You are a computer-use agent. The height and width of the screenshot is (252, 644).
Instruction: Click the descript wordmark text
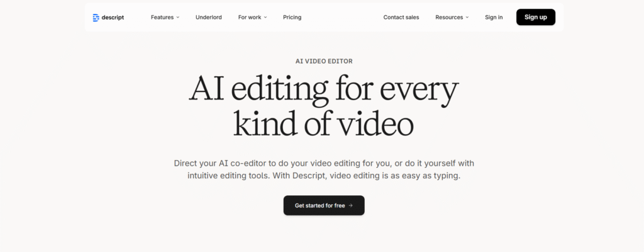113,18
